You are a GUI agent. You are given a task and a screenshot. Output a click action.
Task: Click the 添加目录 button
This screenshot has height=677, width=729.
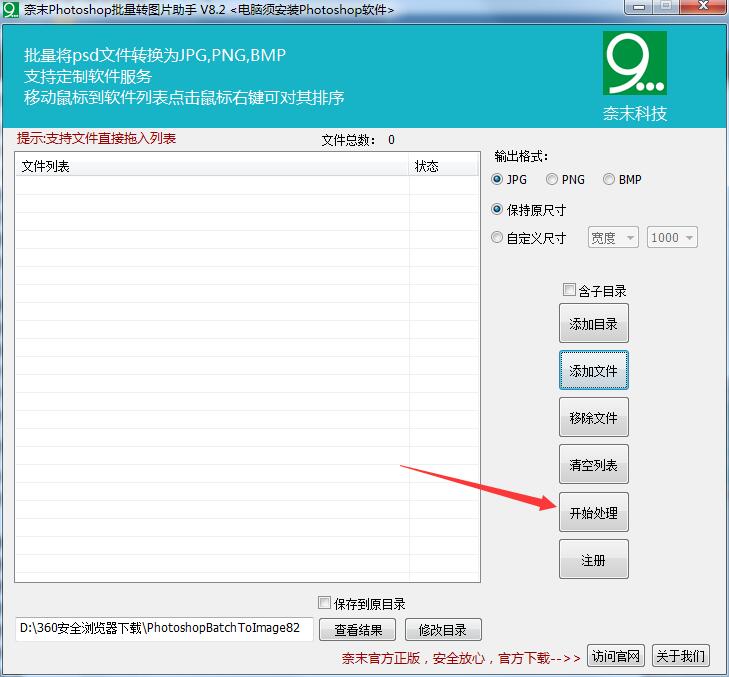pos(594,323)
